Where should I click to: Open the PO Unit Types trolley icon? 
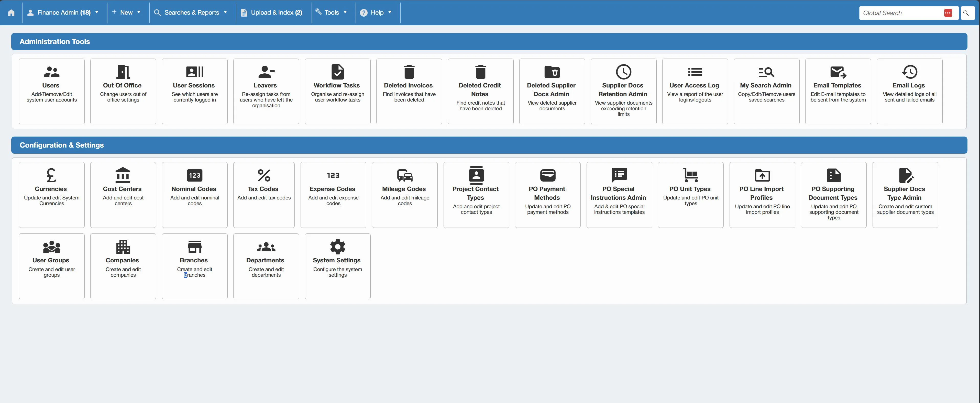pos(690,175)
